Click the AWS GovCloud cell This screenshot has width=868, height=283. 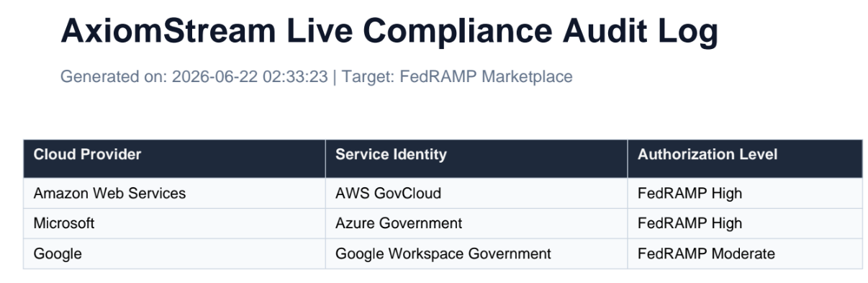[x=476, y=193]
